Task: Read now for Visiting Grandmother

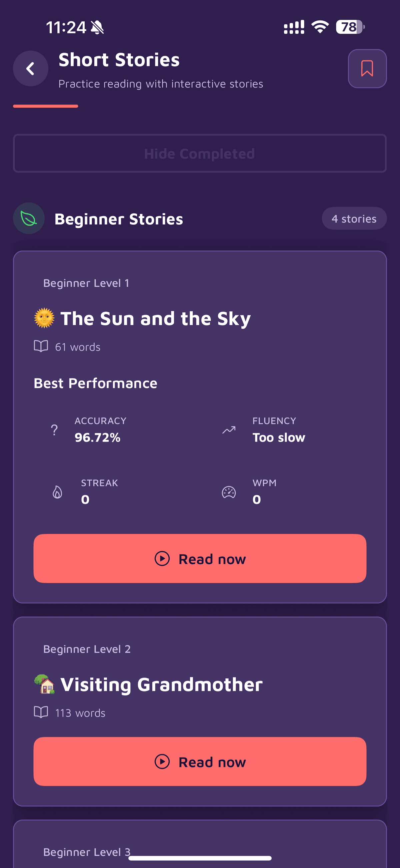Action: tap(200, 762)
